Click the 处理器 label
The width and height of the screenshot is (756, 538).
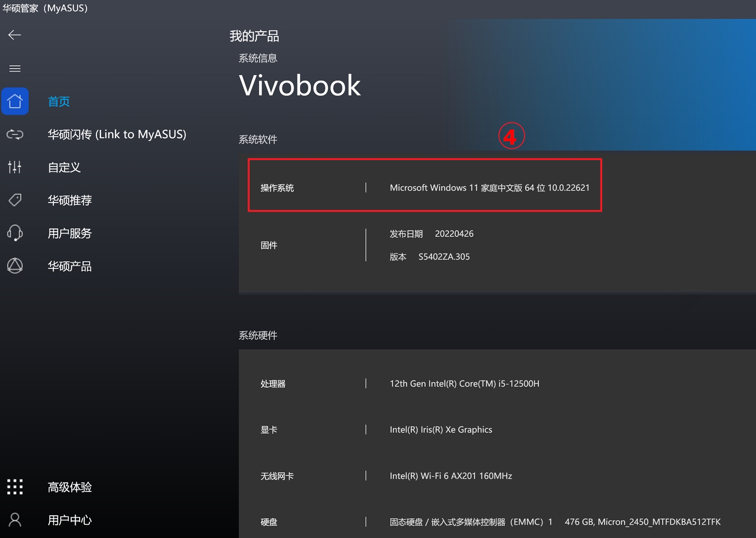pyautogui.click(x=273, y=384)
